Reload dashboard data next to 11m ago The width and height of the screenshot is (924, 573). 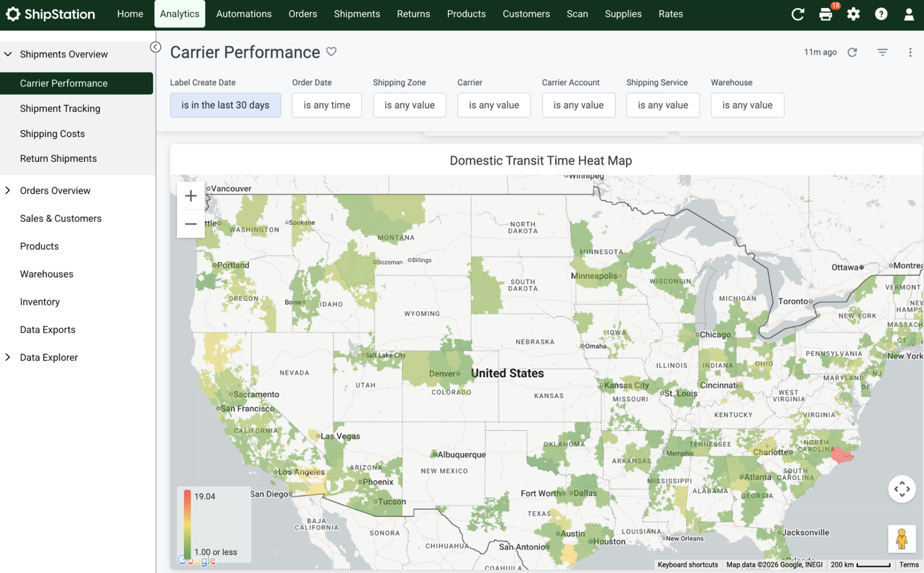(852, 52)
